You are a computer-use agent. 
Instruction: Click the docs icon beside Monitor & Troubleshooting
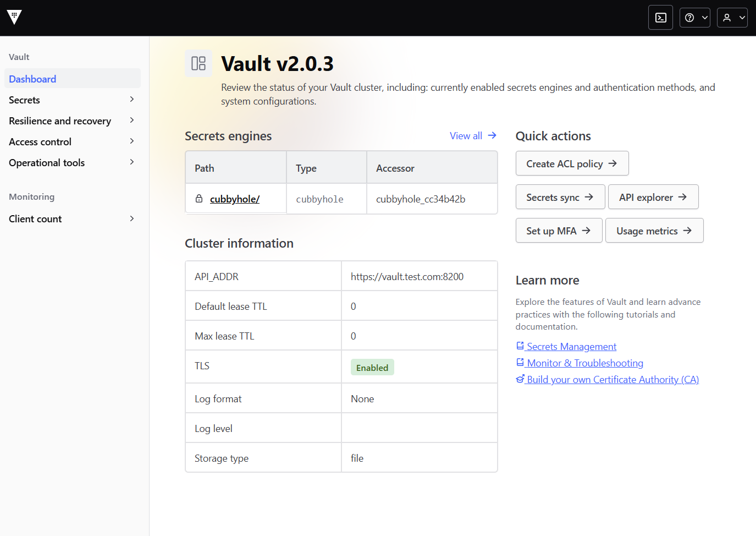[520, 362]
